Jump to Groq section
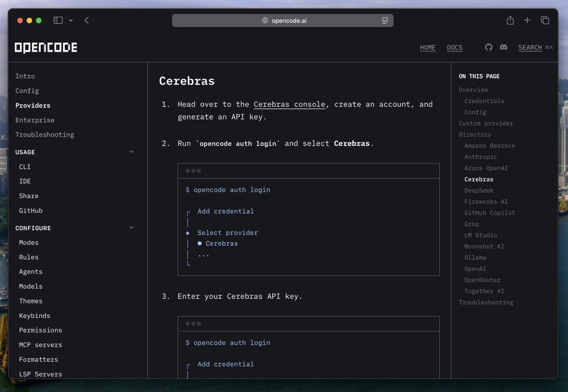This screenshot has height=392, width=568. coord(471,224)
